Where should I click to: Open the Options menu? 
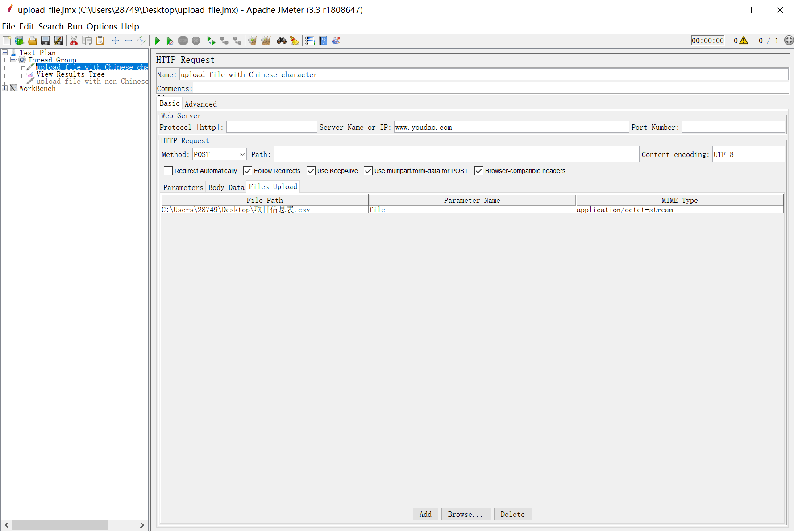[102, 26]
